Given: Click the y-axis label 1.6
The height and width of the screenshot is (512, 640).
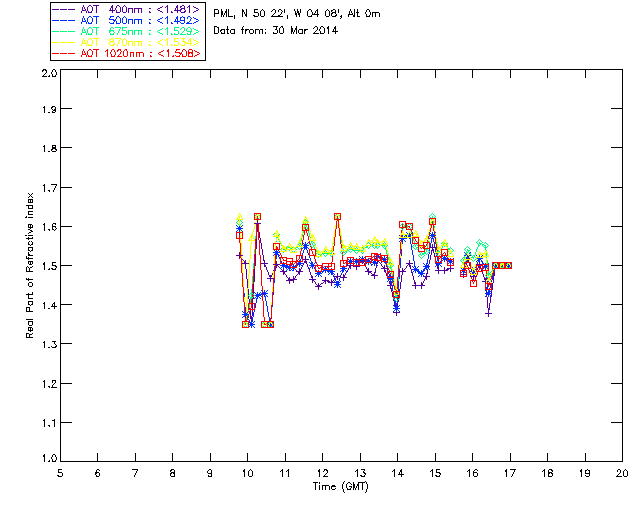Looking at the screenshot, I should 49,227.
